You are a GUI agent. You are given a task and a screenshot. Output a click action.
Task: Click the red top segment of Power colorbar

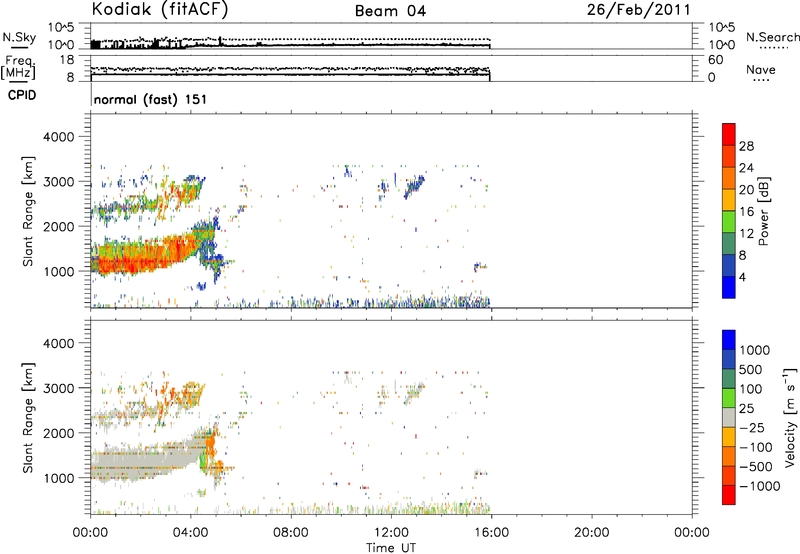729,134
